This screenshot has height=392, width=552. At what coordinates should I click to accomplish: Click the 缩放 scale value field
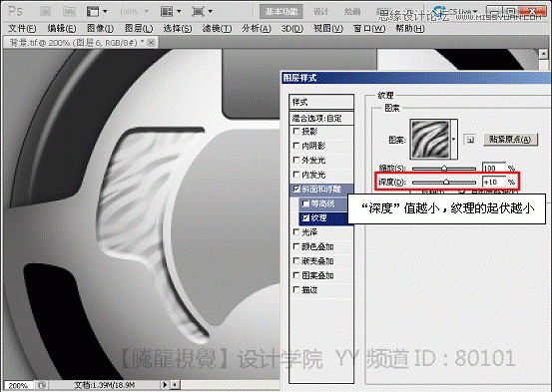click(494, 169)
